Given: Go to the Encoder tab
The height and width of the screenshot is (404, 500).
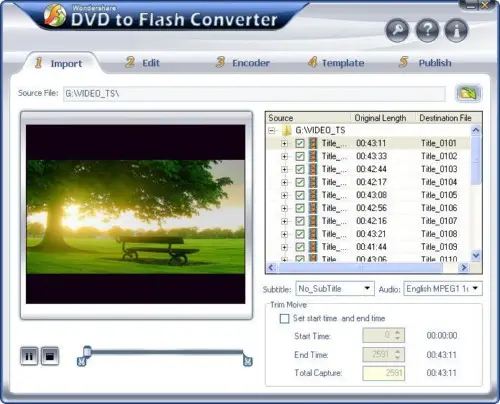Looking at the screenshot, I should [243, 63].
